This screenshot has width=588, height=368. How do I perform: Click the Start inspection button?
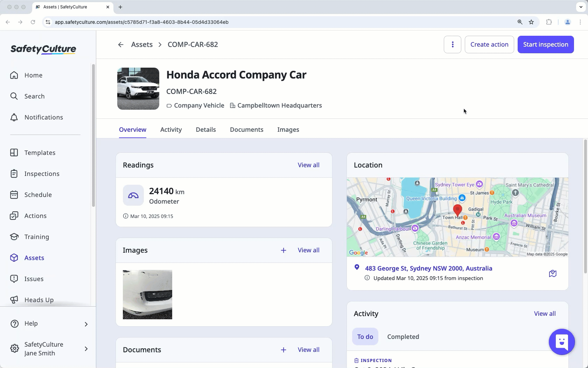click(x=546, y=45)
